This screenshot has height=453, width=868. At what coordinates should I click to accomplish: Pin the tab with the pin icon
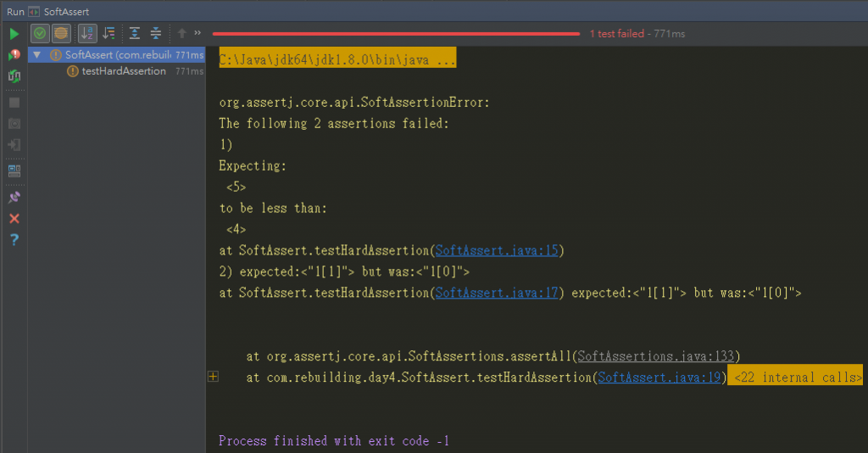point(14,197)
